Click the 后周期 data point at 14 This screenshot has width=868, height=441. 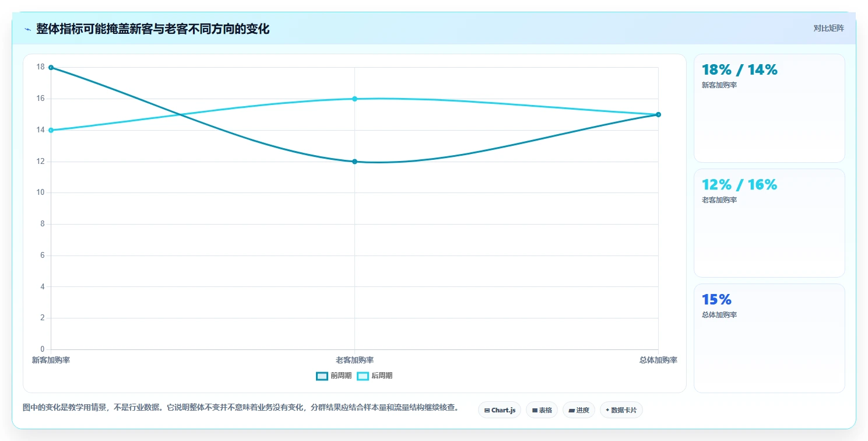pos(51,130)
